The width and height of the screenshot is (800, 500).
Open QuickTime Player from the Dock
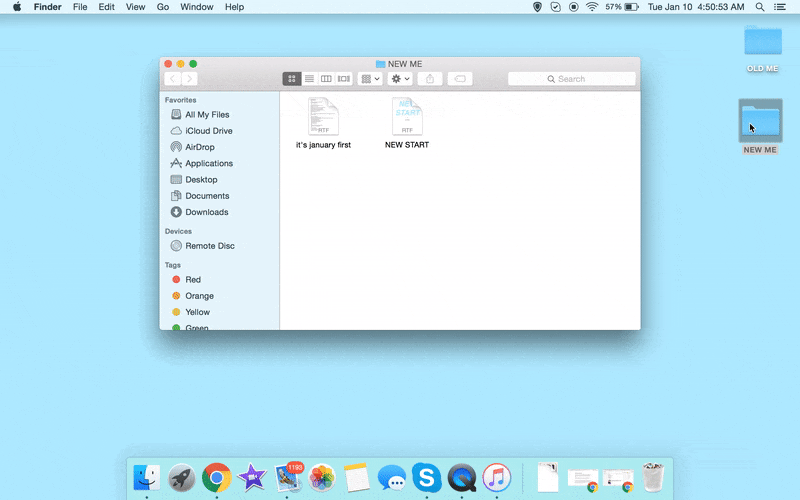coord(462,478)
